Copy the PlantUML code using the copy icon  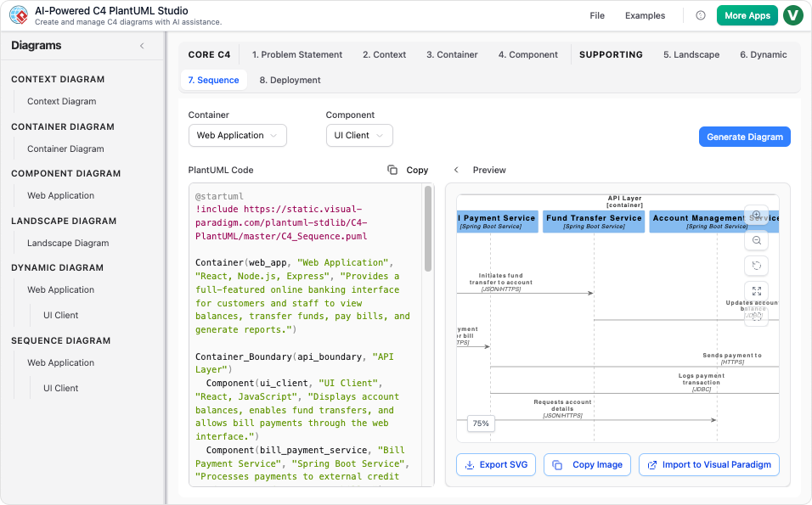tap(392, 170)
